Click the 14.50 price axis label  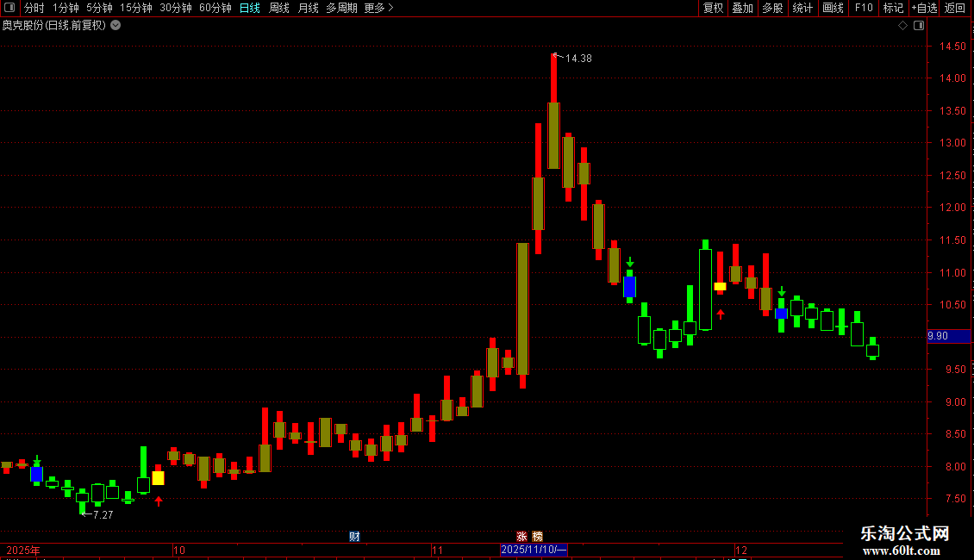(952, 46)
